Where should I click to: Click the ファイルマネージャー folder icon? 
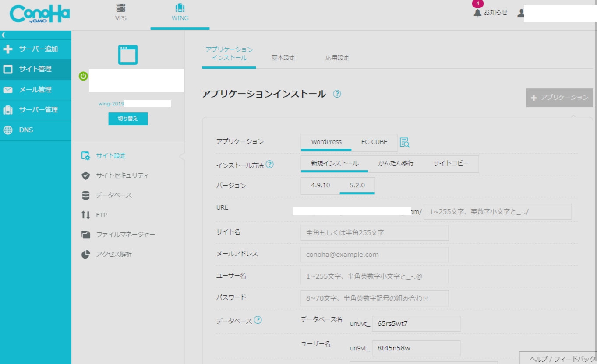(x=86, y=234)
